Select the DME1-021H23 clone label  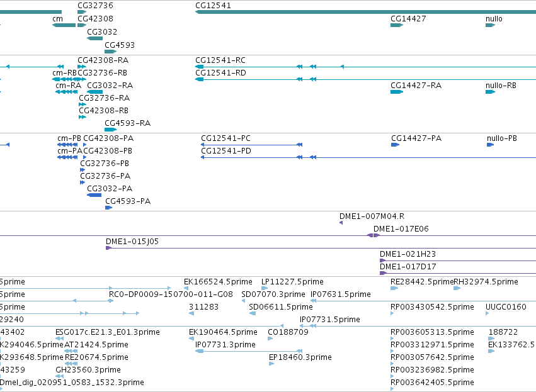click(408, 254)
